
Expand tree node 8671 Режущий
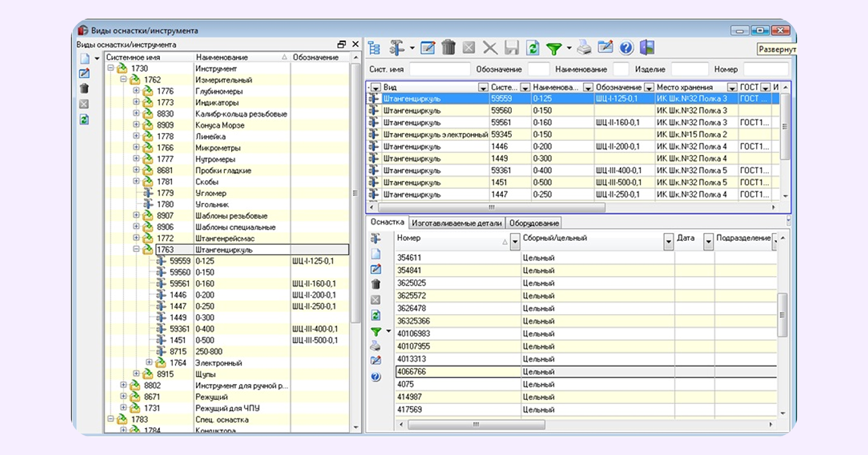[124, 396]
